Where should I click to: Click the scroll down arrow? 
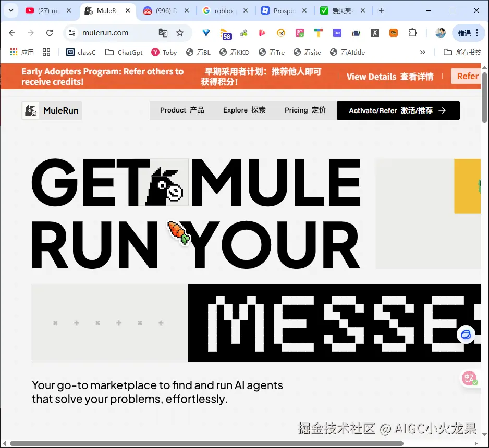pos(484,434)
